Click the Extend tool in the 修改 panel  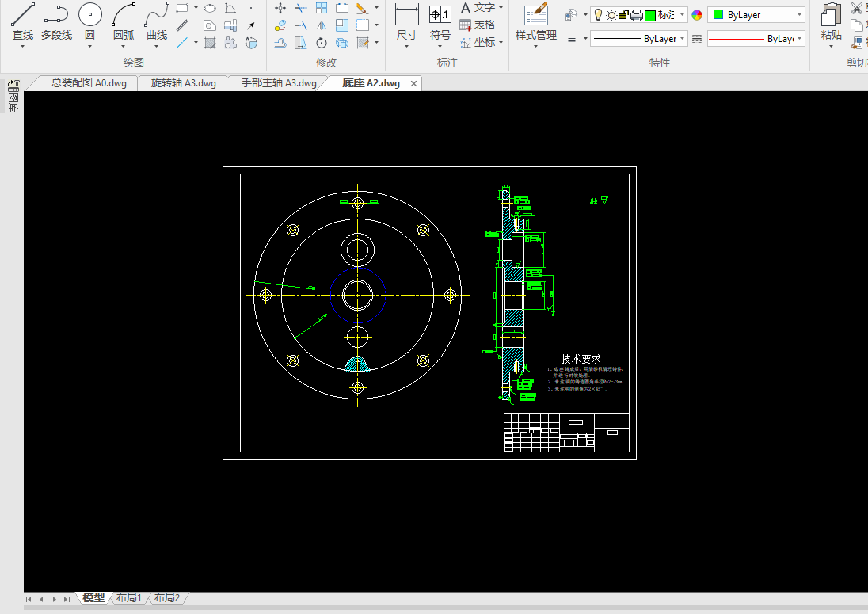point(301,25)
